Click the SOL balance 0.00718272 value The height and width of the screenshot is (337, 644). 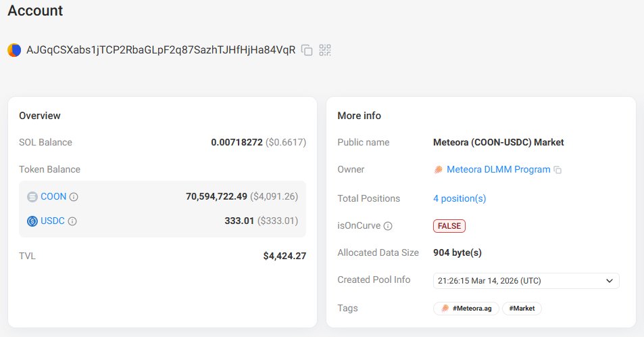237,142
